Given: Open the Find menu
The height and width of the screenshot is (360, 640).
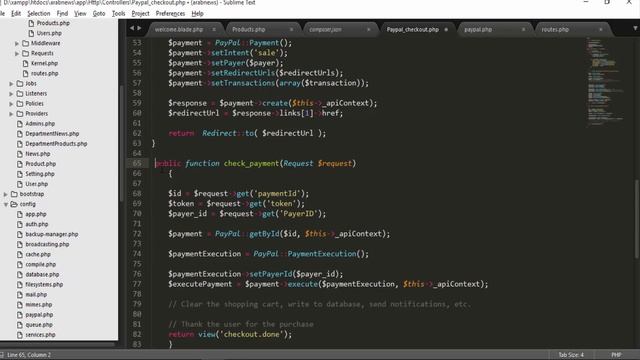Looking at the screenshot, I should (62, 13).
